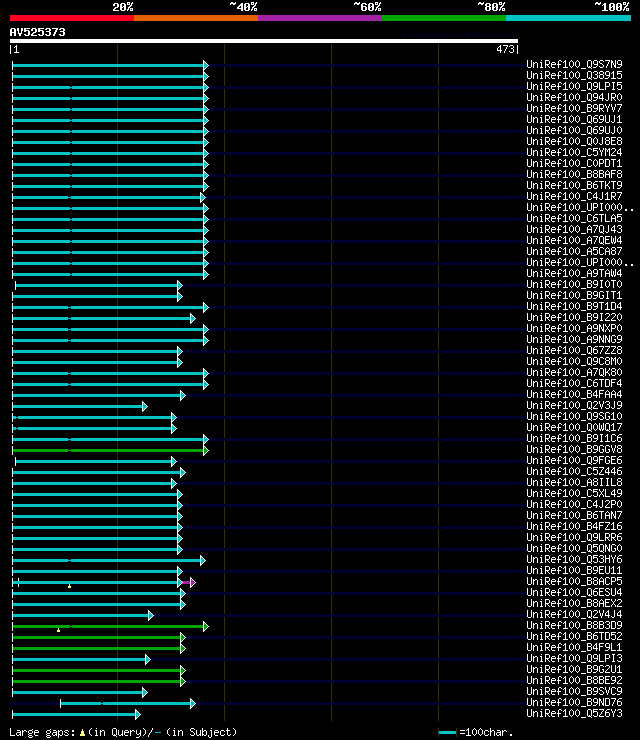Click the green alignment bar of UniRef100_B9GGV8
This screenshot has width=640, height=740.
click(x=109, y=451)
